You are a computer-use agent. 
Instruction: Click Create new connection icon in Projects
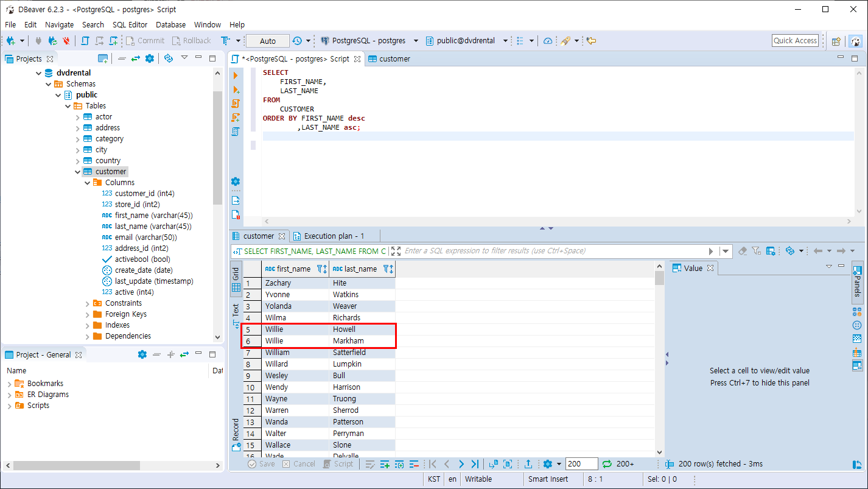(x=103, y=58)
